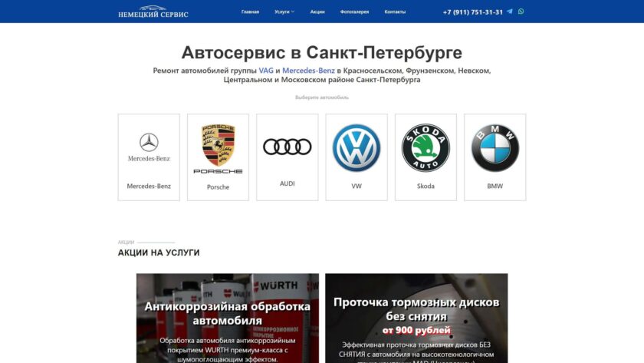Click the Skoda card caption
Image resolution: width=644 pixels, height=363 pixels.
tap(426, 186)
